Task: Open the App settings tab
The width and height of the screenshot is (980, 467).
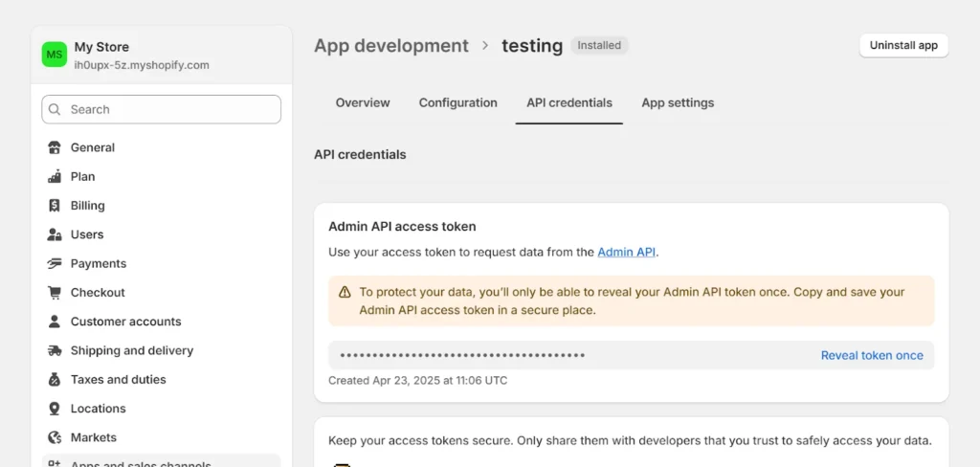Action: pyautogui.click(x=678, y=102)
